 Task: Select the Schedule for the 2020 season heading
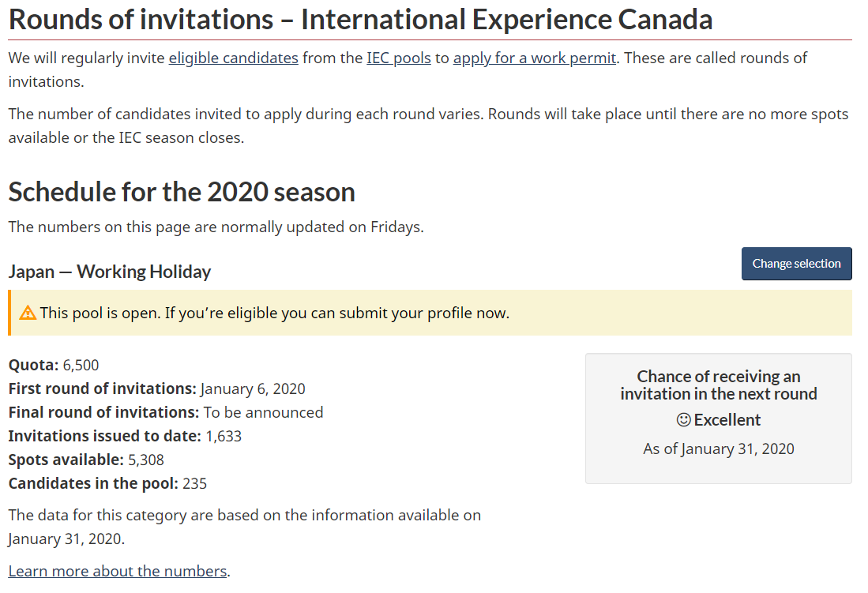(182, 192)
